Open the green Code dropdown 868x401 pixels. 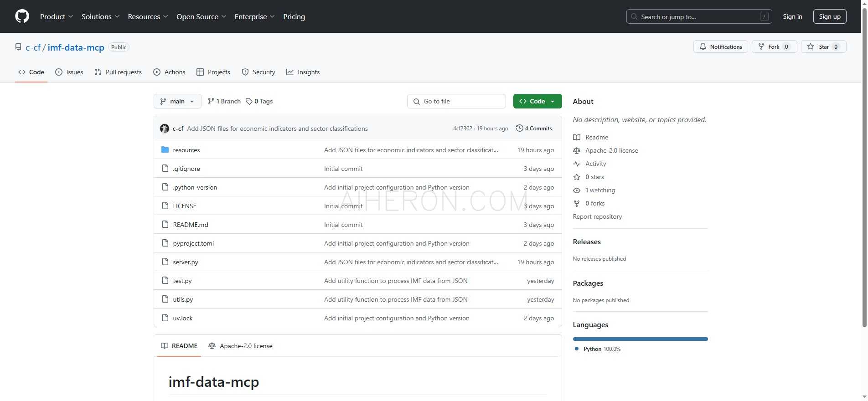coord(537,101)
